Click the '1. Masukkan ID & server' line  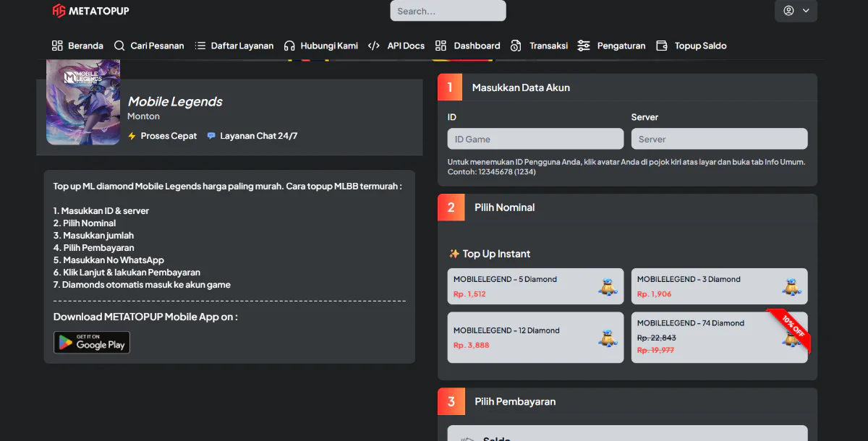[101, 211]
